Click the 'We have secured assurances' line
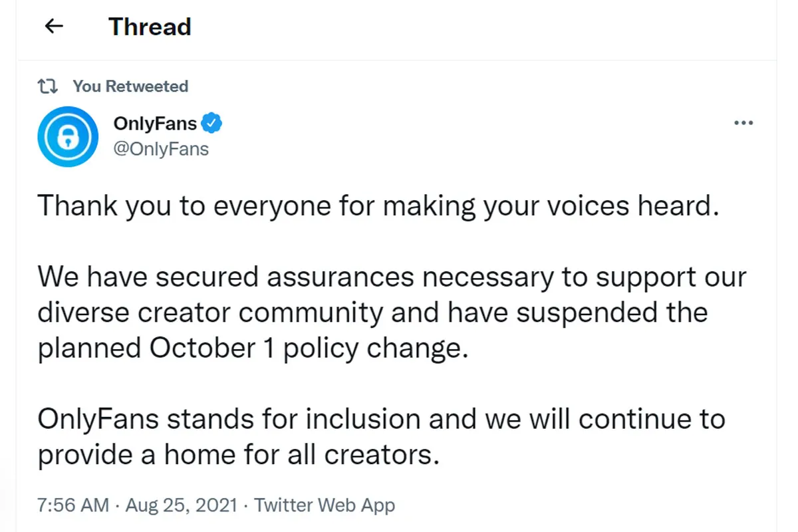 point(392,277)
